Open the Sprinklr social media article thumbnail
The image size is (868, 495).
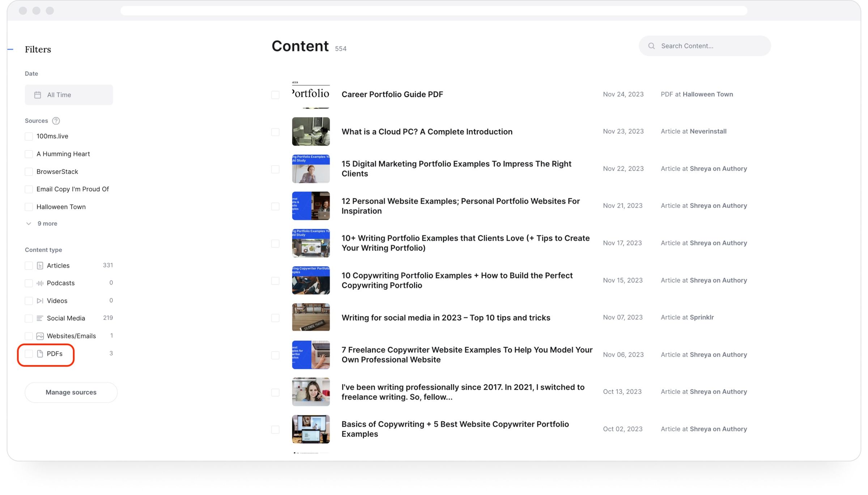point(311,317)
